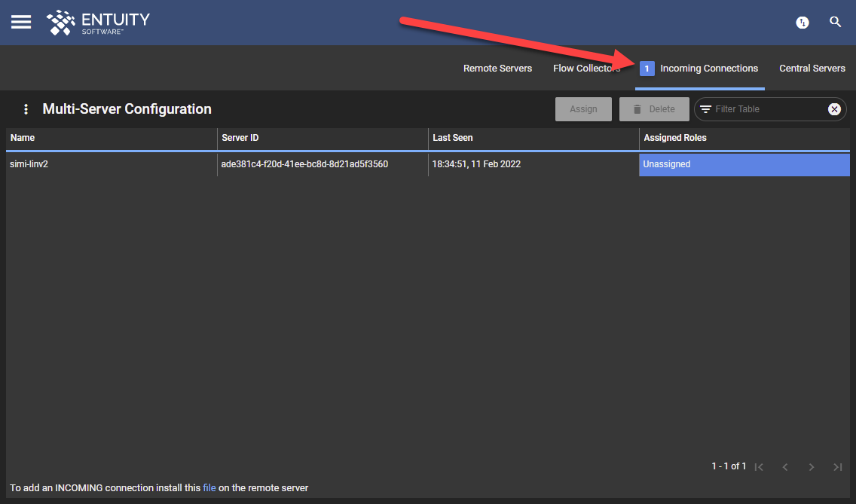856x504 pixels.
Task: Click the Unassigned role cell
Action: coord(744,164)
